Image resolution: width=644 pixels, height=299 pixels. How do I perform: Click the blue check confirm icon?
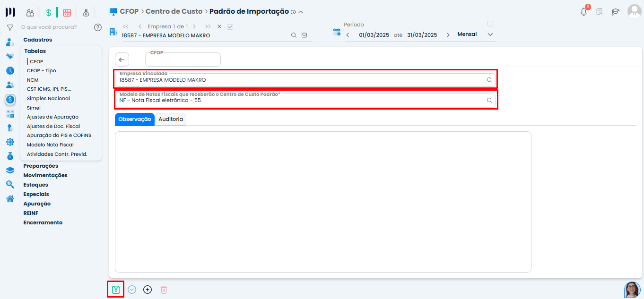click(x=132, y=290)
